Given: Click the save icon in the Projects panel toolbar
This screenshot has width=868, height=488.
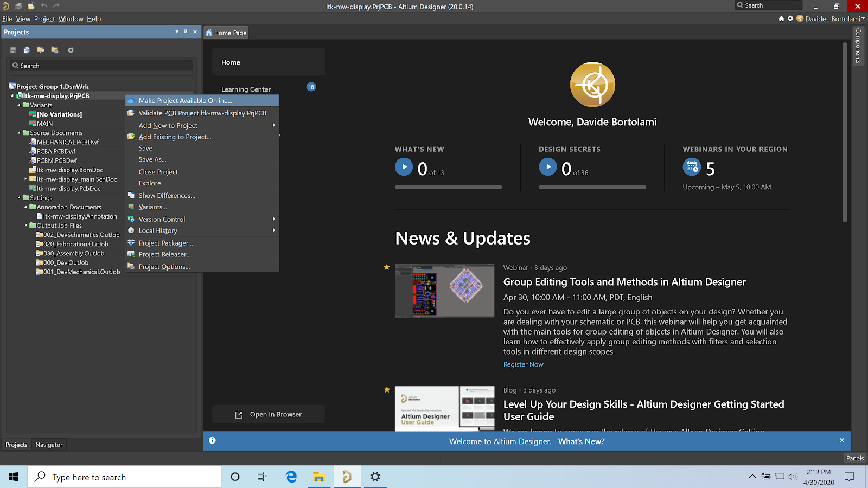Looking at the screenshot, I should tap(13, 50).
